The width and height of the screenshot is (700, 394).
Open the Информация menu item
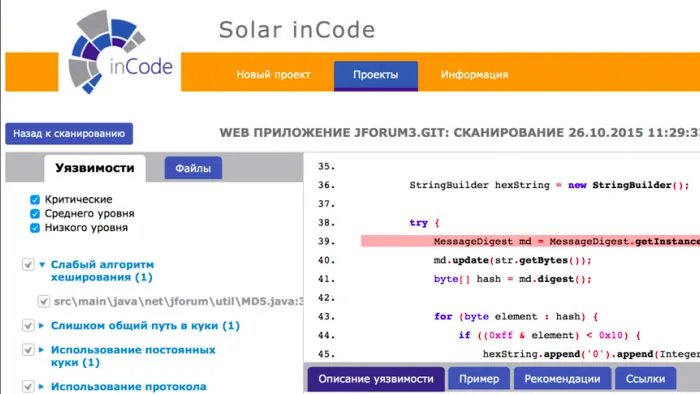pos(474,75)
